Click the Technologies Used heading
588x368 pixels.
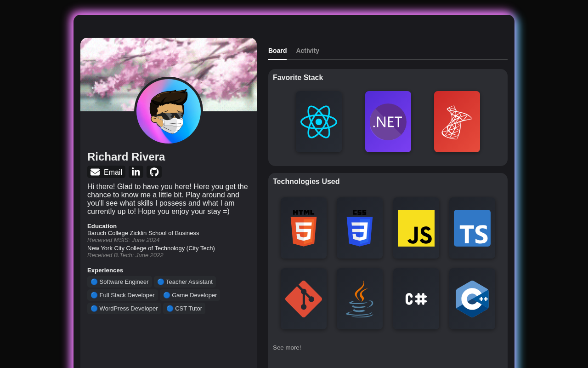point(306,182)
